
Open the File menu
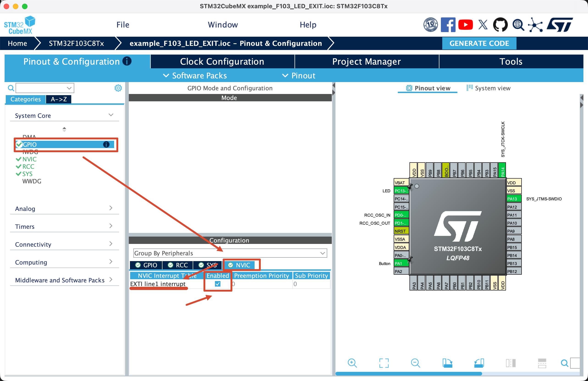pyautogui.click(x=123, y=25)
